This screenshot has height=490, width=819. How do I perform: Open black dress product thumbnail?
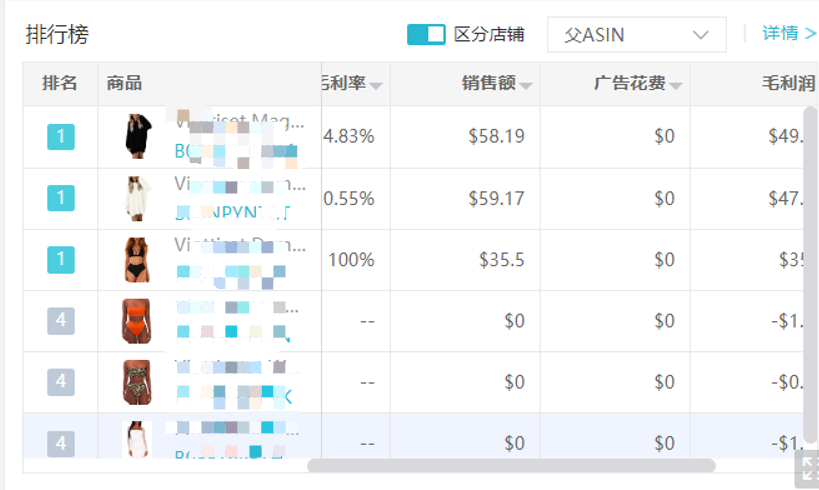tap(138, 136)
